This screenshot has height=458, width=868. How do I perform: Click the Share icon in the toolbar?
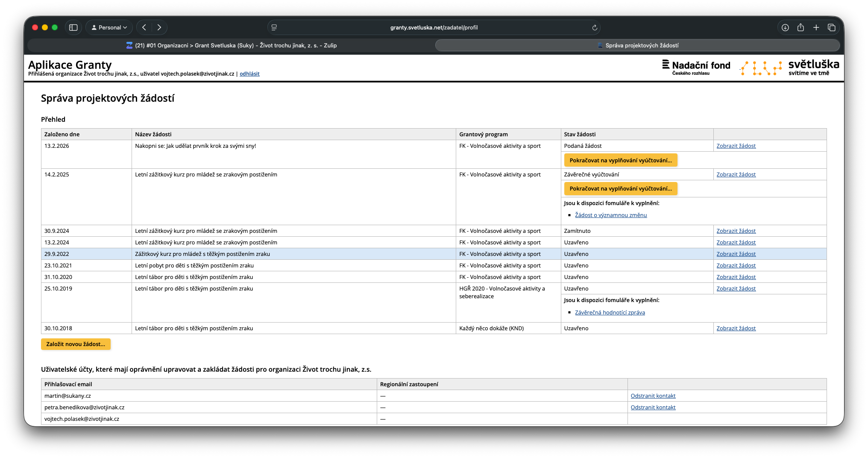click(801, 27)
